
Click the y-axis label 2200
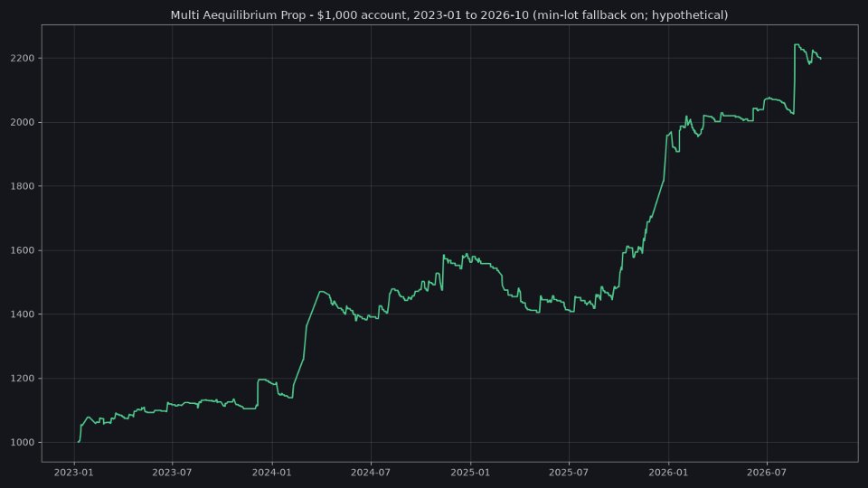22,58
